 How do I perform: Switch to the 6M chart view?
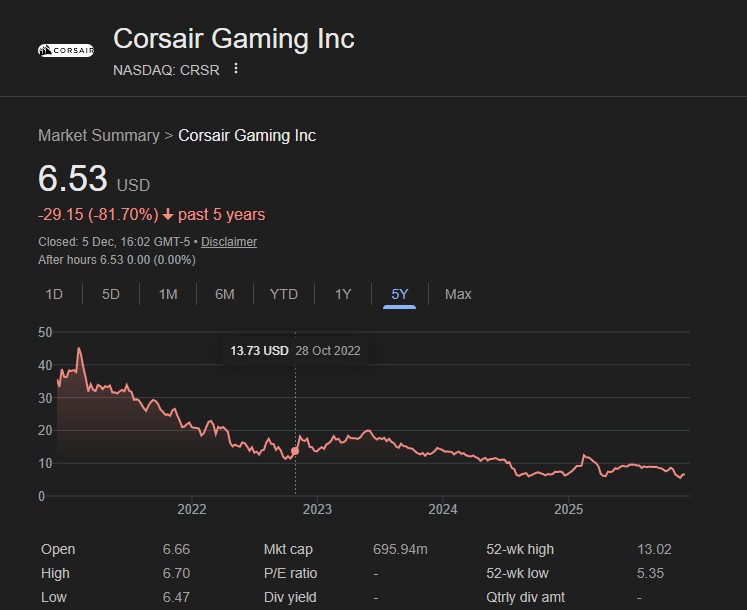[225, 294]
